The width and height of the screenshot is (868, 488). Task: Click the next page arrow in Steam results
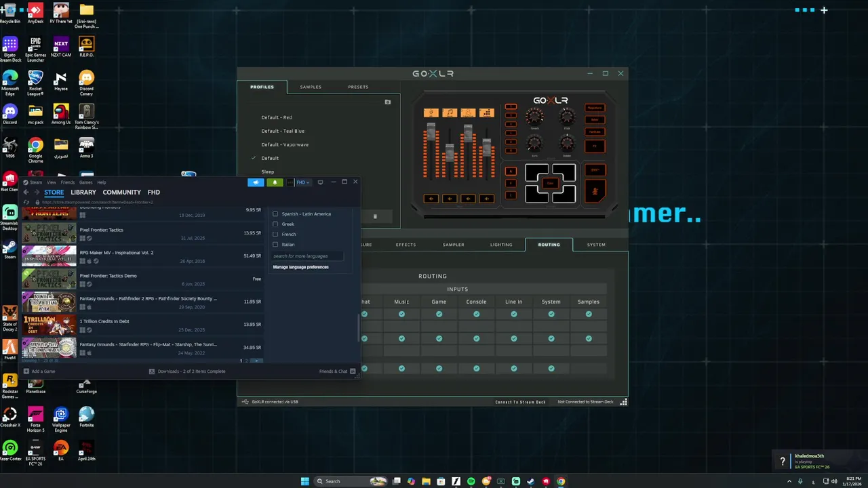pos(256,361)
